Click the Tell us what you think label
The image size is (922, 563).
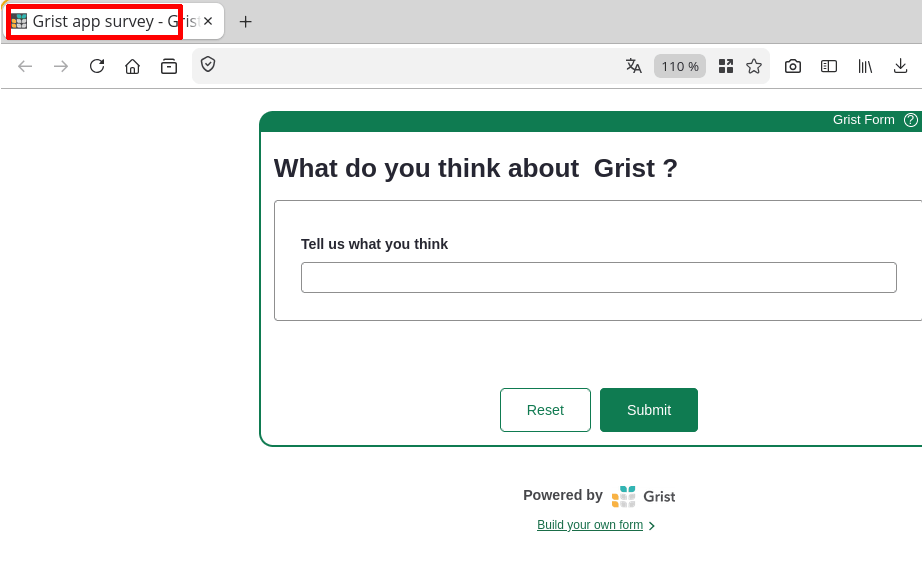click(x=375, y=244)
